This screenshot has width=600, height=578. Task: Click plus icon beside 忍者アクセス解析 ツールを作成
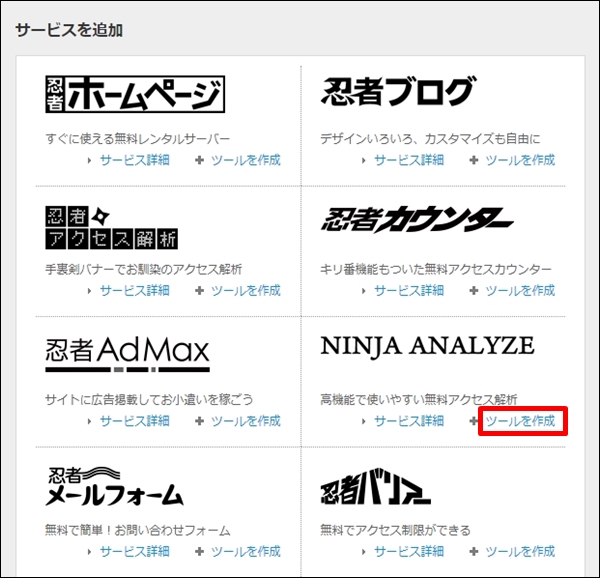[x=199, y=291]
